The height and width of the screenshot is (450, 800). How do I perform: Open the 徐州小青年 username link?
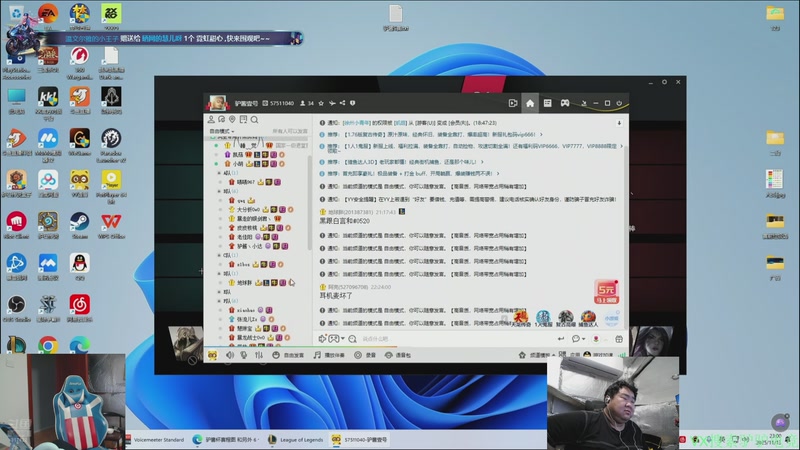[x=357, y=123]
